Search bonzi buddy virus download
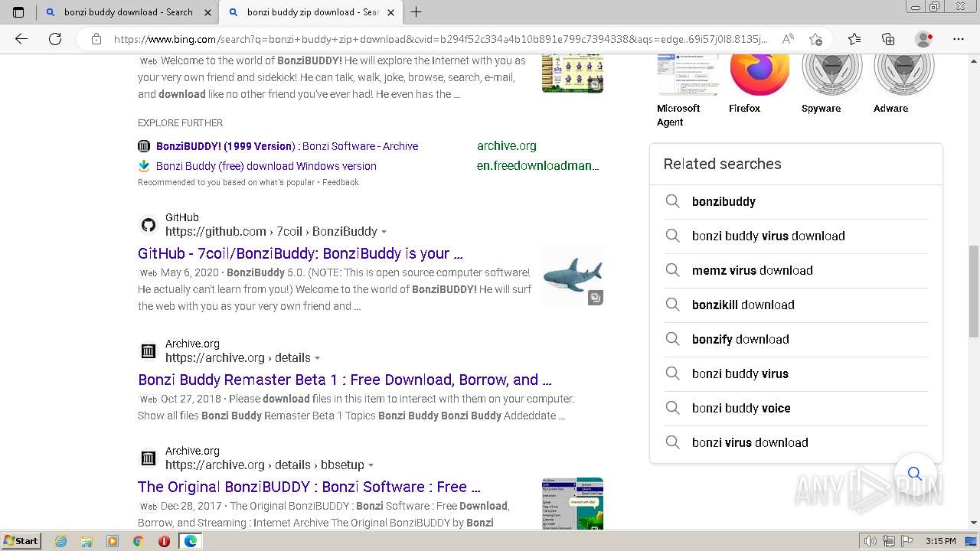The height and width of the screenshot is (551, 980). coord(796,236)
